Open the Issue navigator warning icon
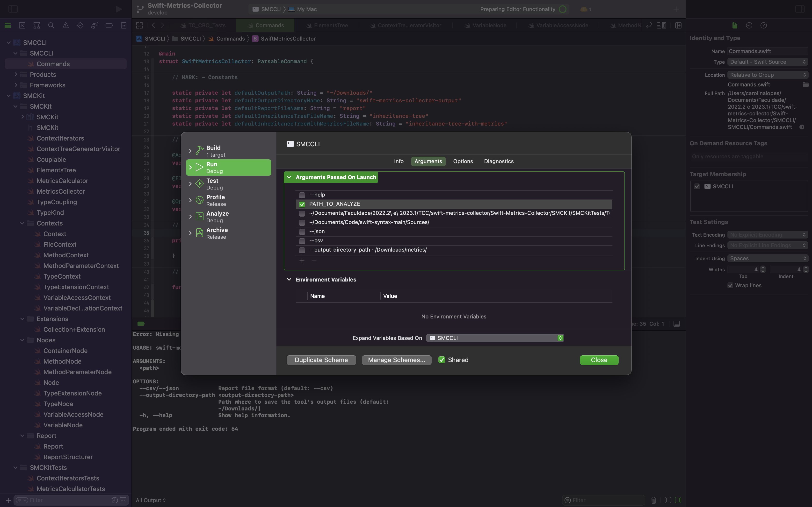812x507 pixels. coord(65,26)
